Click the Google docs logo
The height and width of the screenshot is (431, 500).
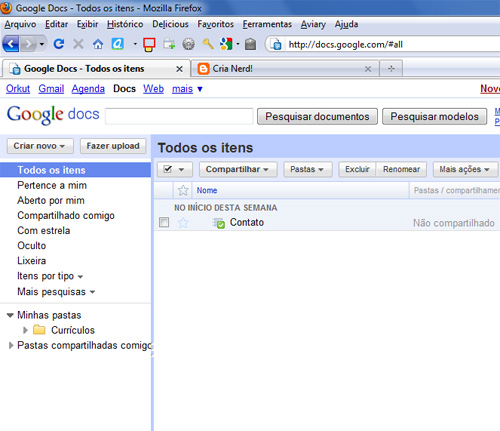pyautogui.click(x=53, y=115)
